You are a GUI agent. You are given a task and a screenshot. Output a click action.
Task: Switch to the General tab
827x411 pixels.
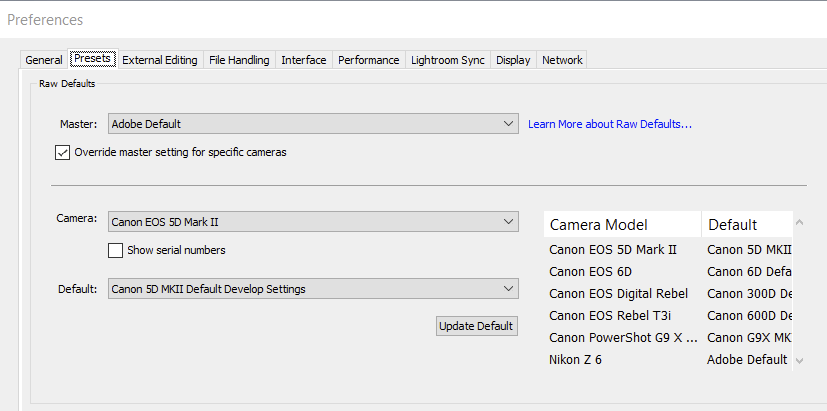point(44,60)
